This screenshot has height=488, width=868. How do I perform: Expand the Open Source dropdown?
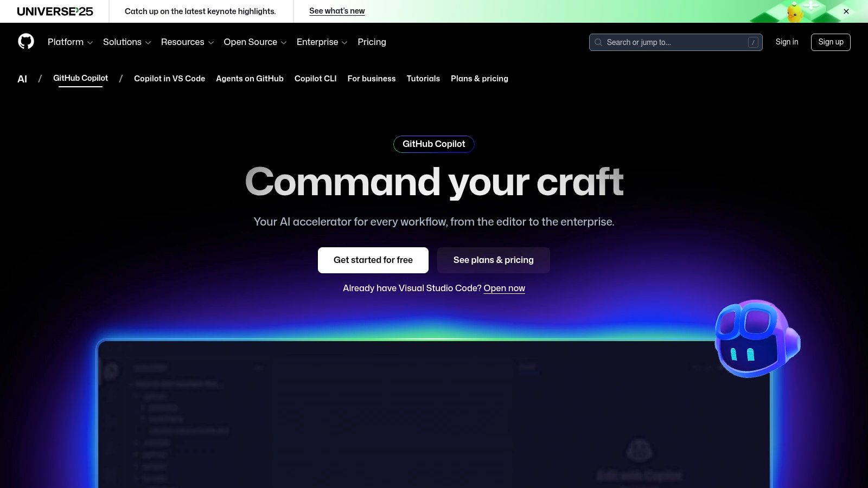(254, 42)
